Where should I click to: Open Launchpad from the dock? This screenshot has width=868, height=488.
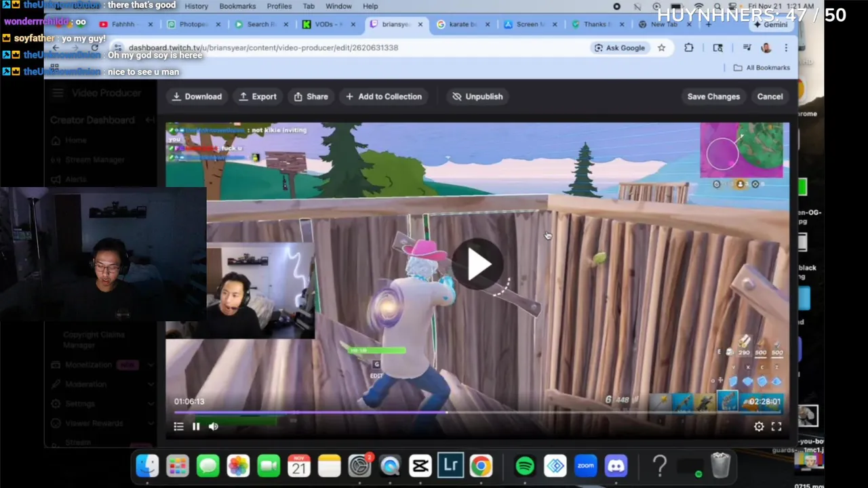click(x=178, y=466)
